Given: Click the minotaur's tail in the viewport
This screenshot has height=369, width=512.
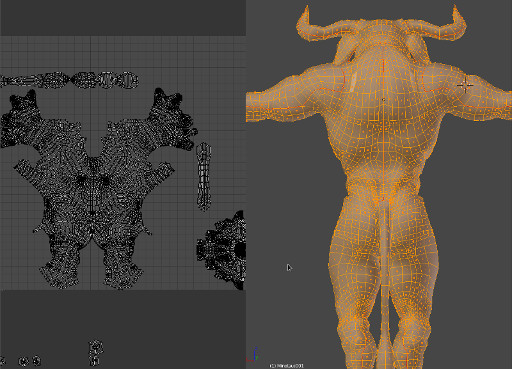Looking at the screenshot, I should coord(386,267).
